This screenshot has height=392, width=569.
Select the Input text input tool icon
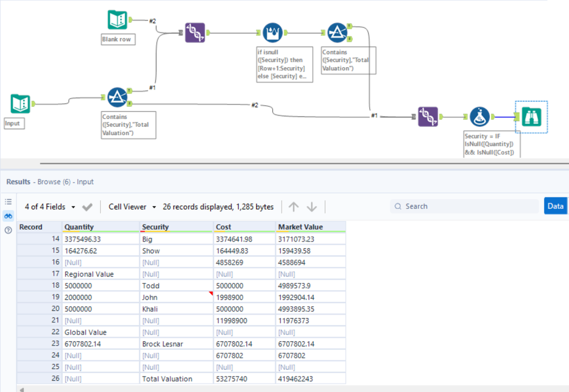click(20, 104)
